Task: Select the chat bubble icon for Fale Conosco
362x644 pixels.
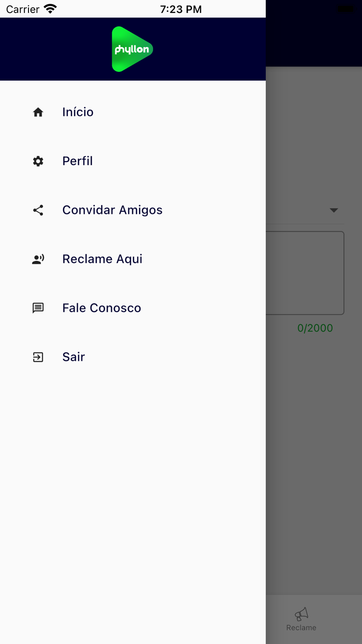Action: (38, 308)
